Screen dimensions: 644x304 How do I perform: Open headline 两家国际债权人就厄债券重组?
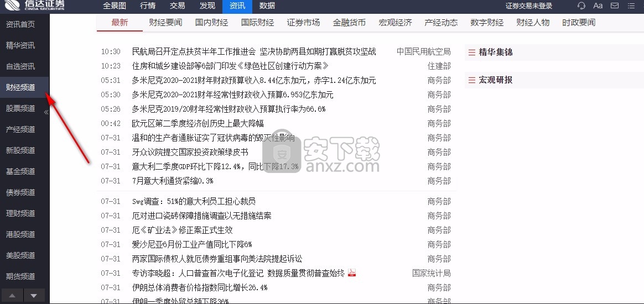click(x=217, y=259)
